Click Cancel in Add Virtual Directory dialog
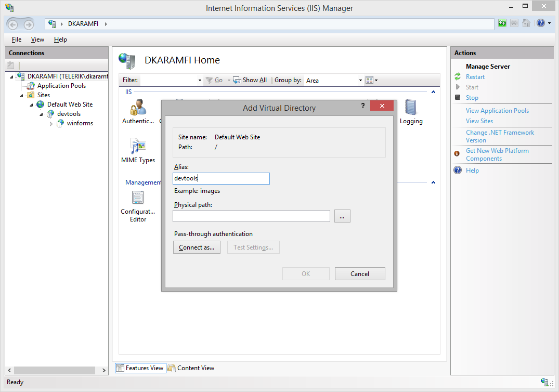 click(360, 274)
